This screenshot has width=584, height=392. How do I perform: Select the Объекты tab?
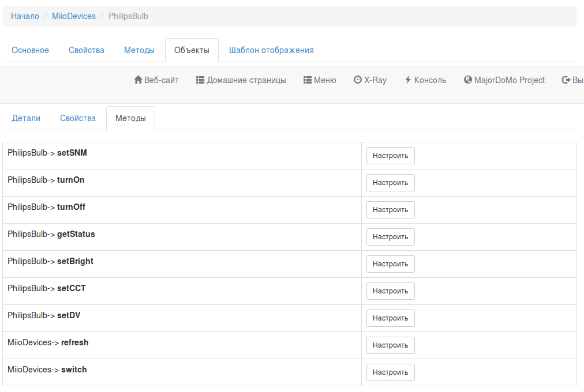(x=192, y=50)
